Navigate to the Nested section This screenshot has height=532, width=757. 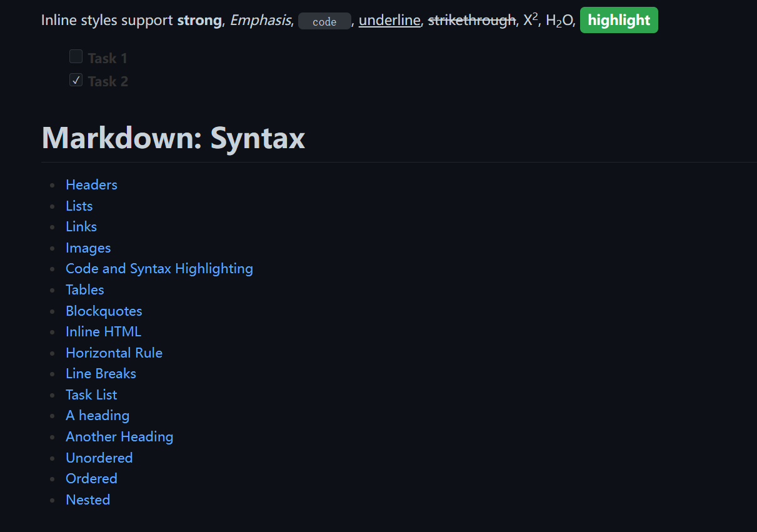88,499
